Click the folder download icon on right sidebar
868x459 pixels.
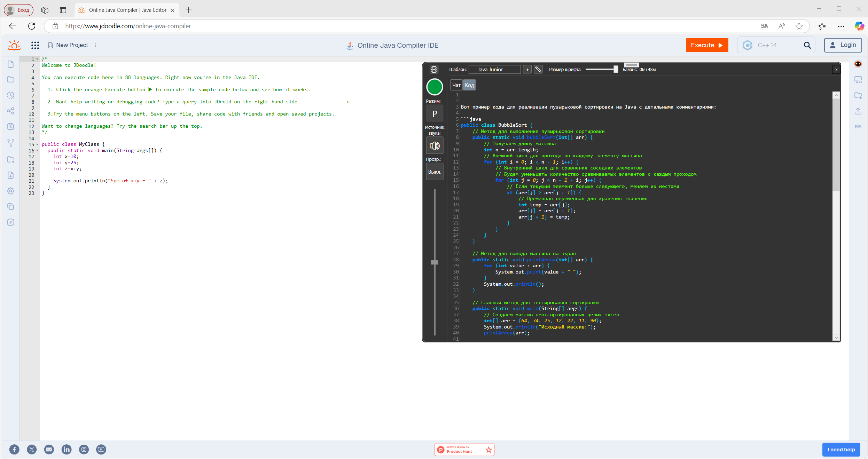pyautogui.click(x=858, y=95)
